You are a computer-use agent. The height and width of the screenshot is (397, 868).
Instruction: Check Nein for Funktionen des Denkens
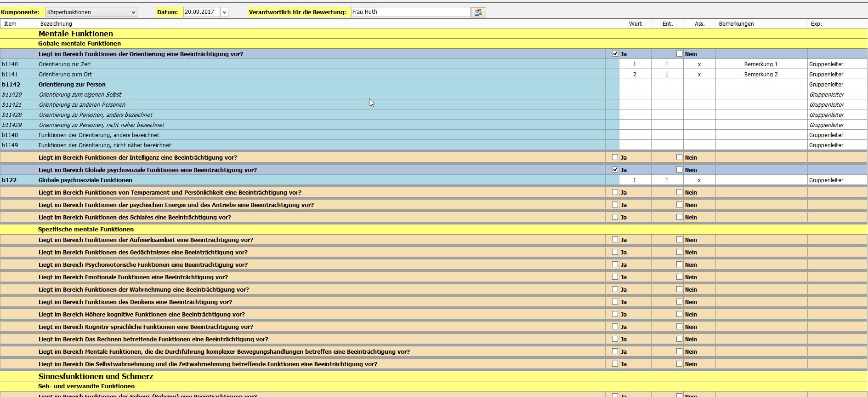click(679, 302)
